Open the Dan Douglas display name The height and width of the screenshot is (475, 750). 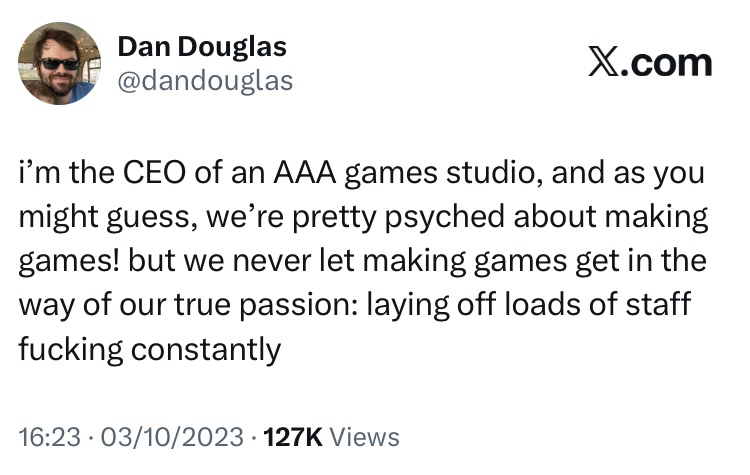[202, 46]
